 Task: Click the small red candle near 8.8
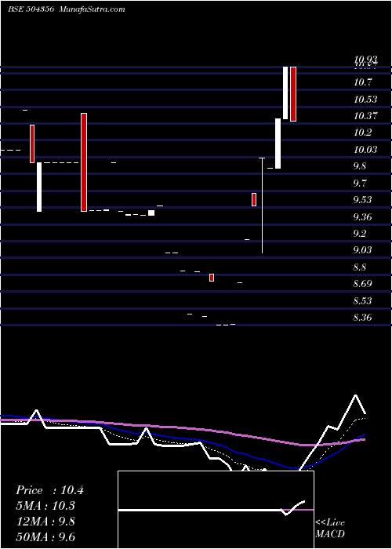click(212, 278)
